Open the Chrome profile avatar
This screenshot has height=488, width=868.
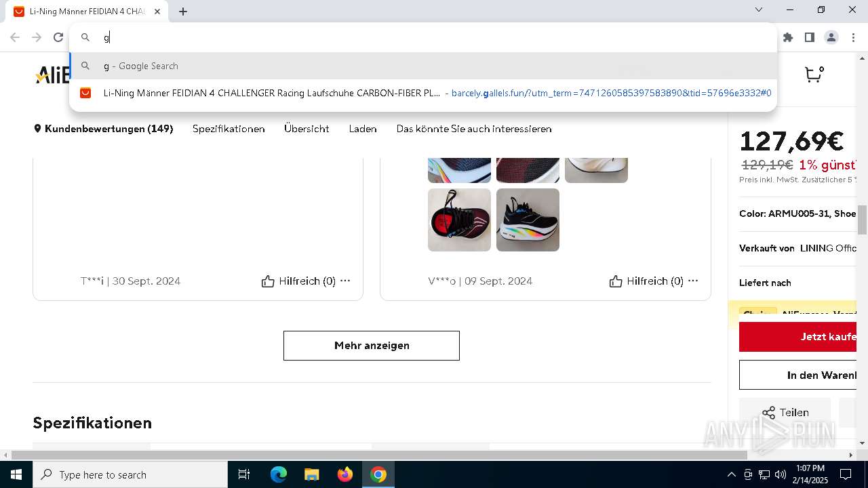click(x=831, y=37)
